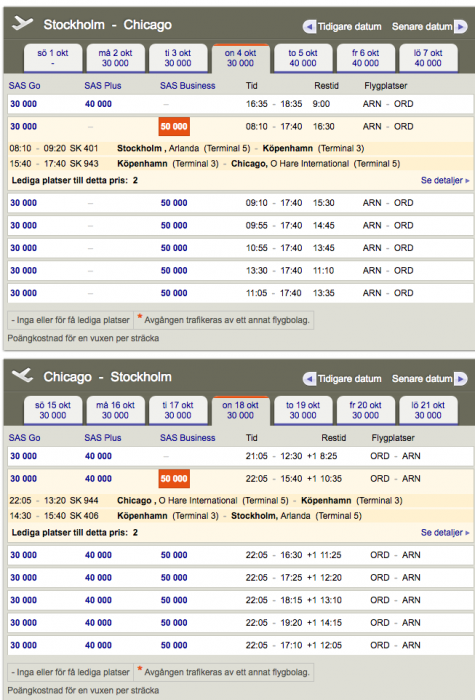Select the to 5 okt date tab

click(303, 58)
